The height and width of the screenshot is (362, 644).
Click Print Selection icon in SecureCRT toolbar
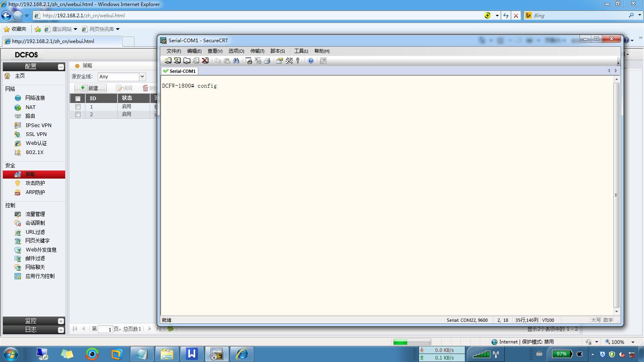(x=258, y=61)
